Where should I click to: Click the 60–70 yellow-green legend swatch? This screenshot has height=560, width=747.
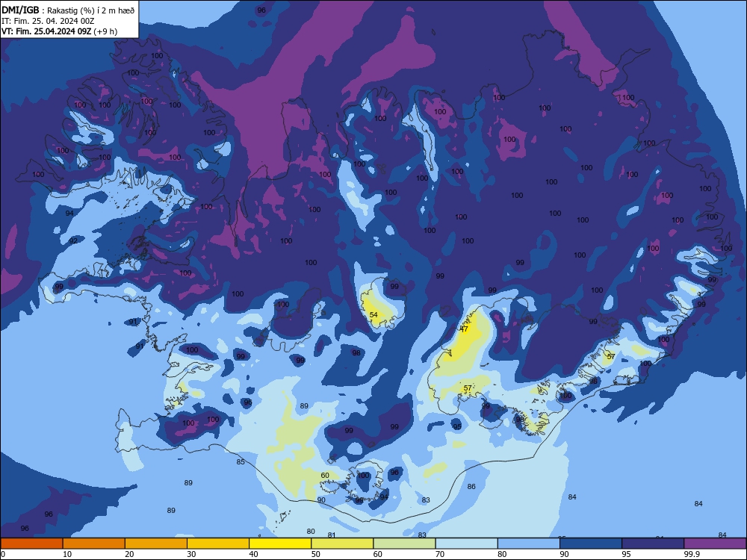(x=404, y=544)
